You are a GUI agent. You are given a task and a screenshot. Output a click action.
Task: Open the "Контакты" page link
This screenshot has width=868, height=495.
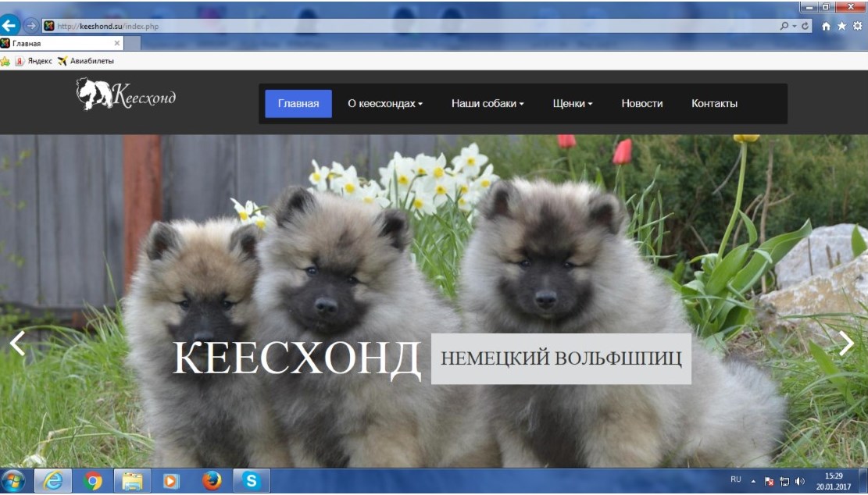tap(714, 104)
